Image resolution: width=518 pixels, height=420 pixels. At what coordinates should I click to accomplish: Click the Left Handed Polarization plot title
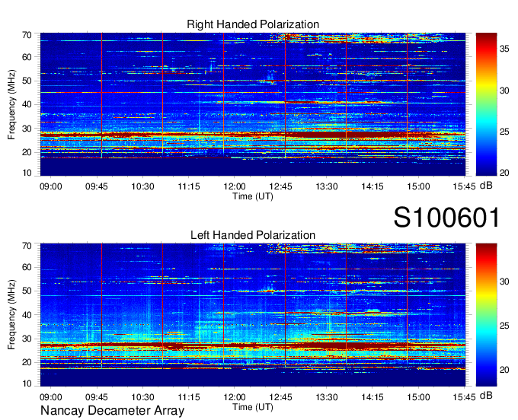coord(253,235)
